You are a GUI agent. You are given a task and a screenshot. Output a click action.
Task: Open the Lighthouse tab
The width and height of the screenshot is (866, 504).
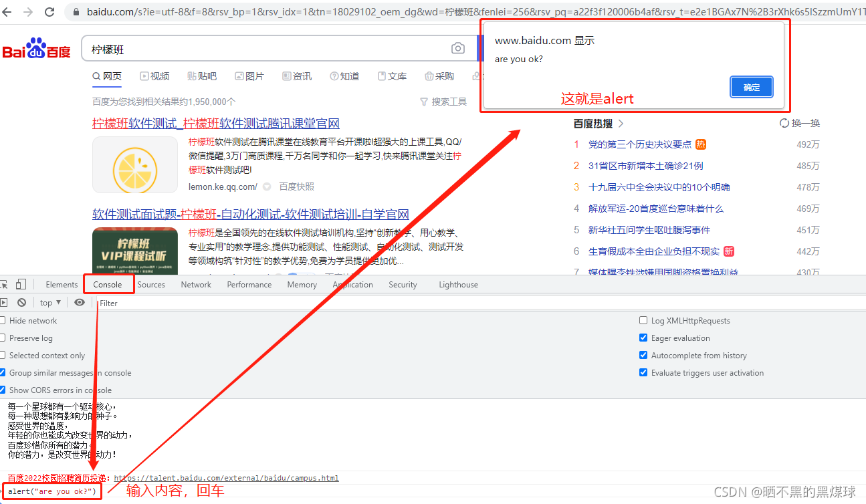(459, 285)
